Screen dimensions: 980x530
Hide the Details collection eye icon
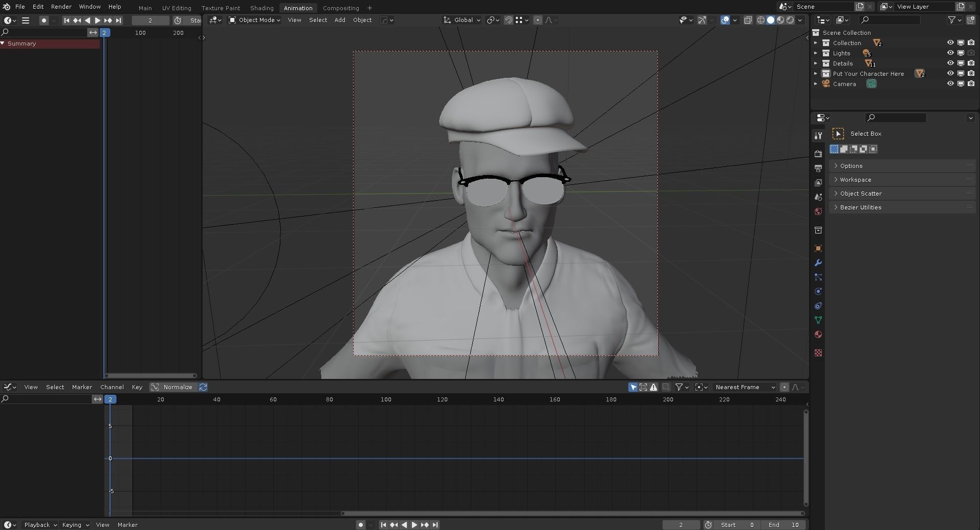point(950,63)
